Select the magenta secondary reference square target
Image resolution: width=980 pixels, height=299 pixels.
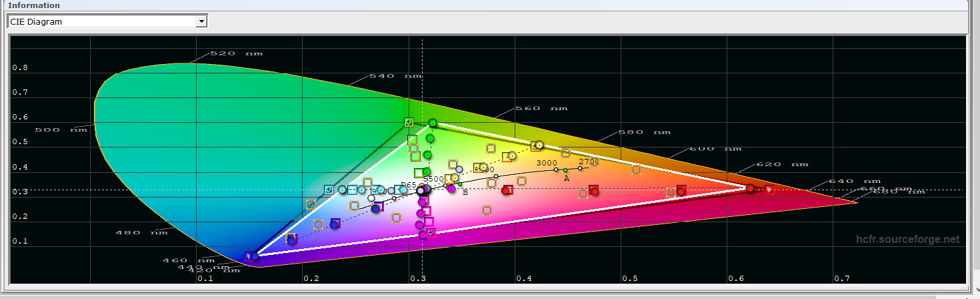[431, 233]
